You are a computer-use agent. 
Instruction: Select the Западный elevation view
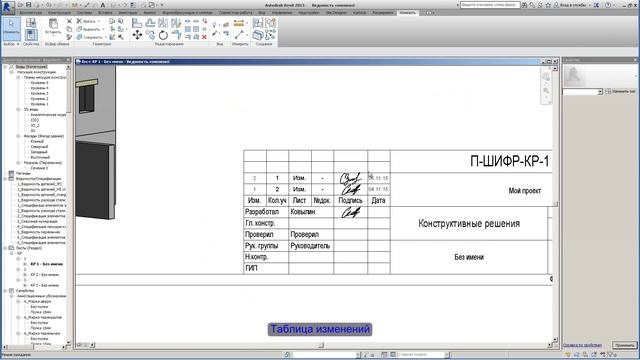[x=39, y=152]
